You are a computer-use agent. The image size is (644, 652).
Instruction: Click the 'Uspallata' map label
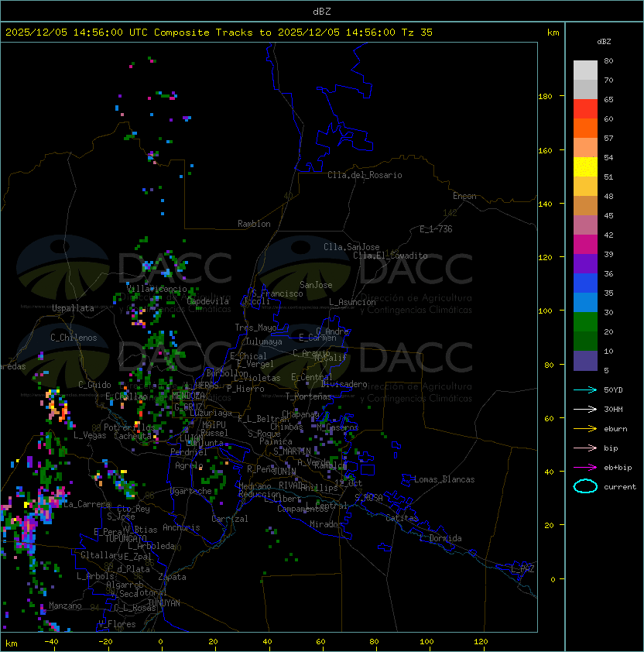pos(73,308)
